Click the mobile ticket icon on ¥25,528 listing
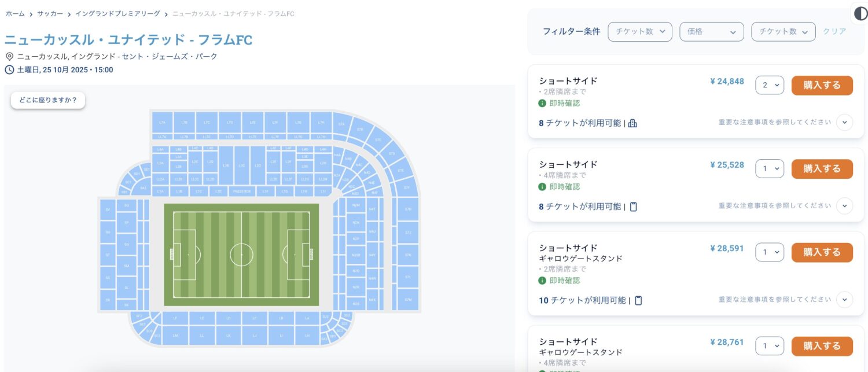Viewport: 868px width, 372px height. (x=633, y=207)
